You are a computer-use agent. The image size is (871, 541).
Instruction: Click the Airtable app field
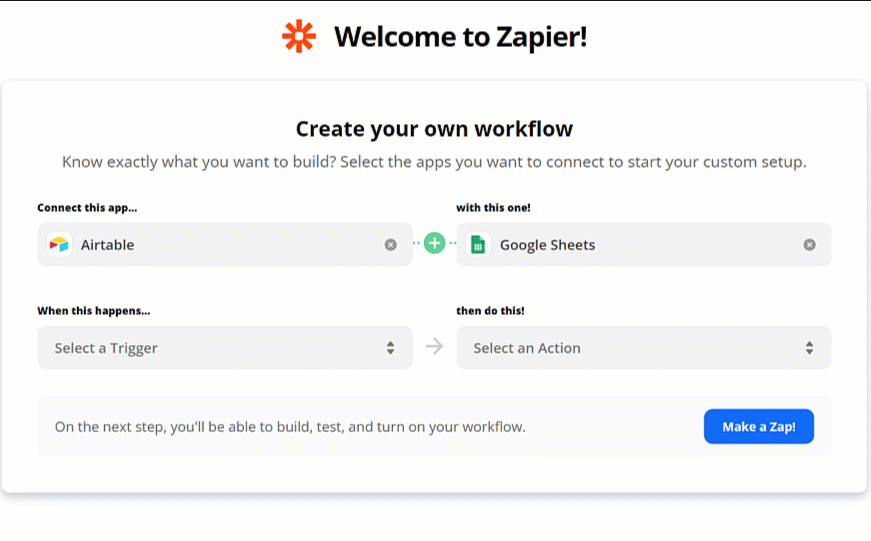click(x=225, y=244)
